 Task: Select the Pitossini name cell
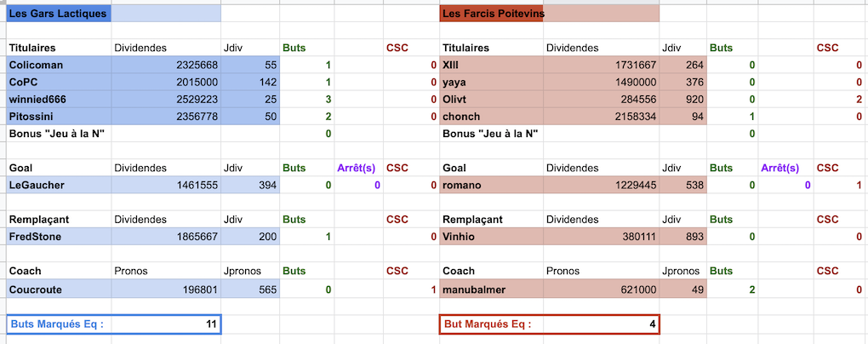click(x=58, y=116)
